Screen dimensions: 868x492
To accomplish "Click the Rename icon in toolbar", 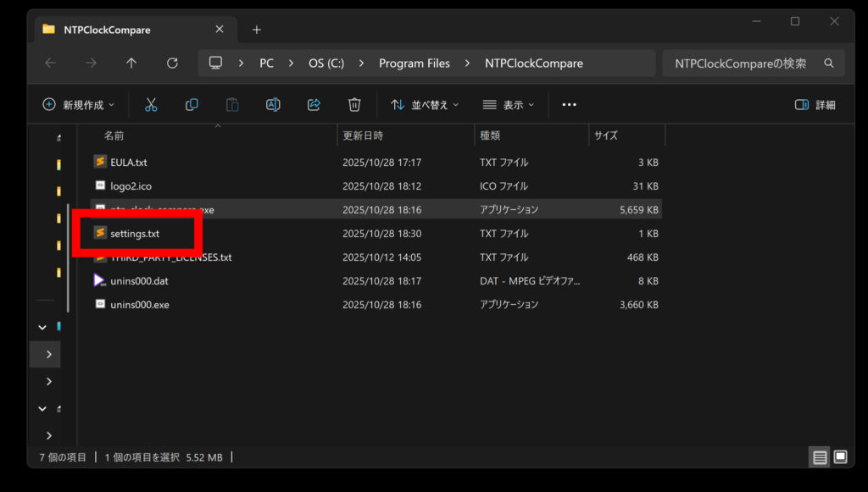I will pos(273,105).
